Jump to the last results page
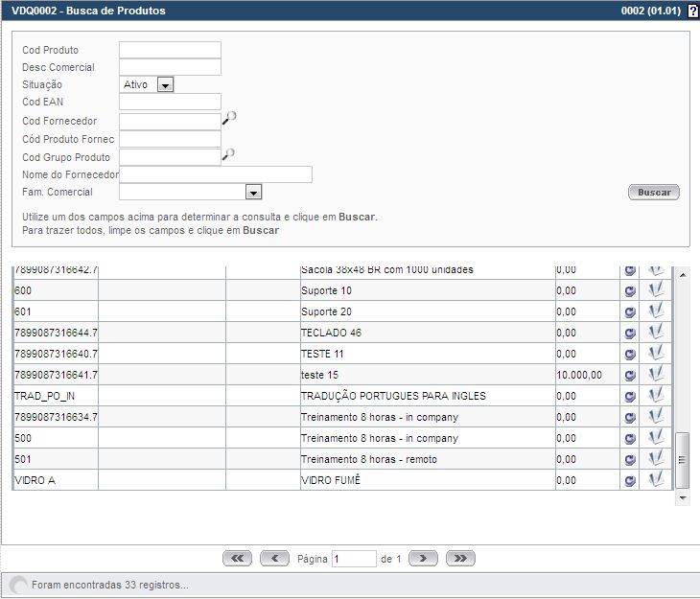 (460, 558)
